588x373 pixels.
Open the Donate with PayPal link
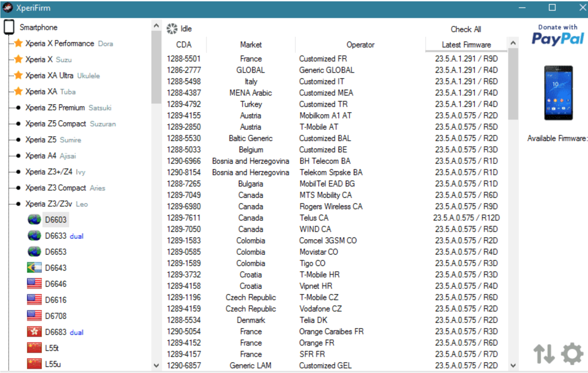558,35
